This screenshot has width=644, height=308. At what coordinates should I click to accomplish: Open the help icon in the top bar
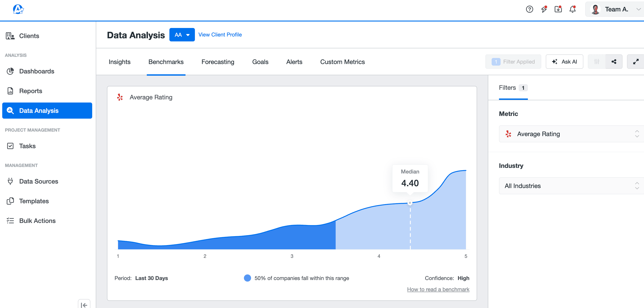pyautogui.click(x=529, y=9)
